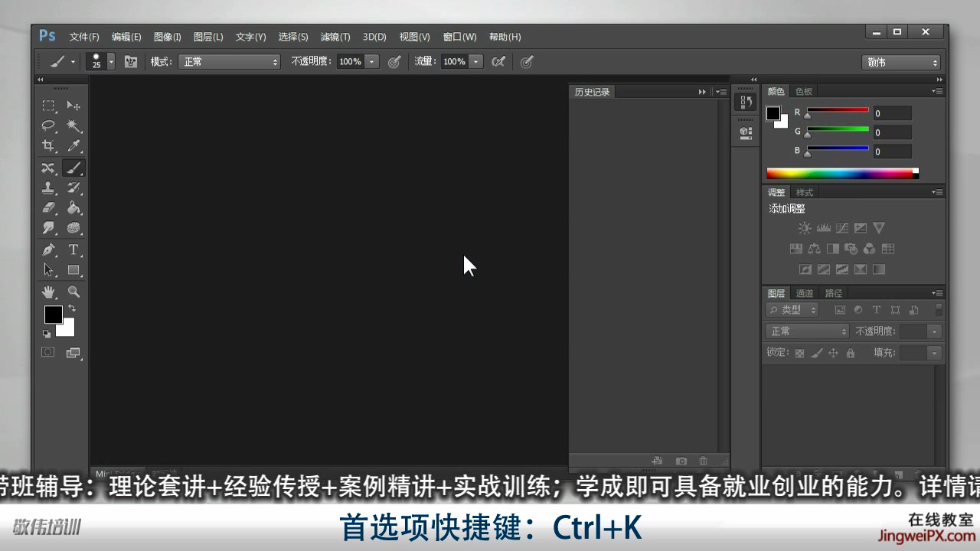Select the Lasso tool
Screen dimensions: 980x551
click(48, 126)
